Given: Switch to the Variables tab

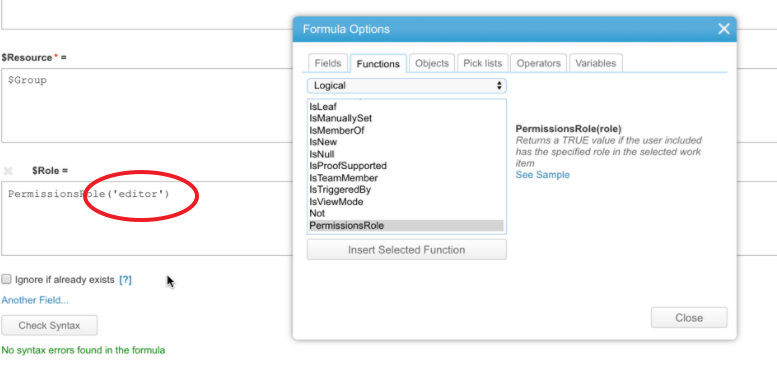Looking at the screenshot, I should 596,63.
